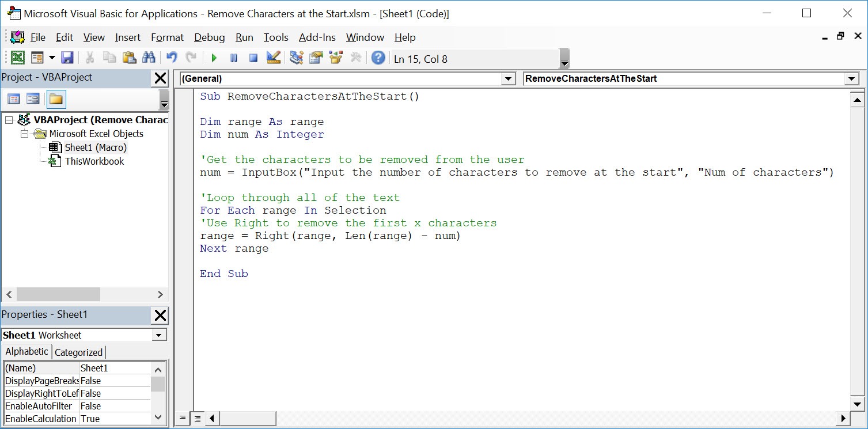Close the Properties - Sheet1 pane
This screenshot has height=429, width=868.
click(x=160, y=316)
